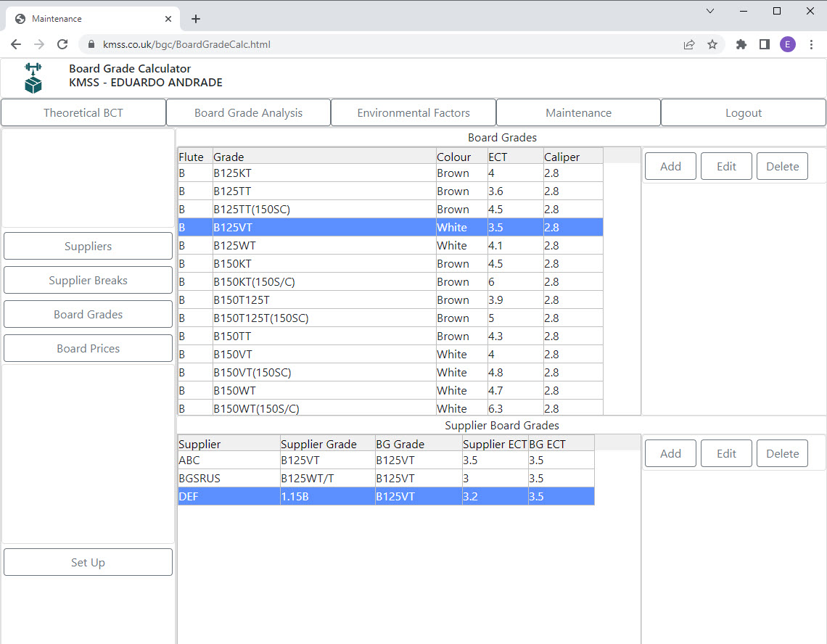Image resolution: width=827 pixels, height=644 pixels.
Task: Click the Flute column header
Action: pyautogui.click(x=195, y=157)
